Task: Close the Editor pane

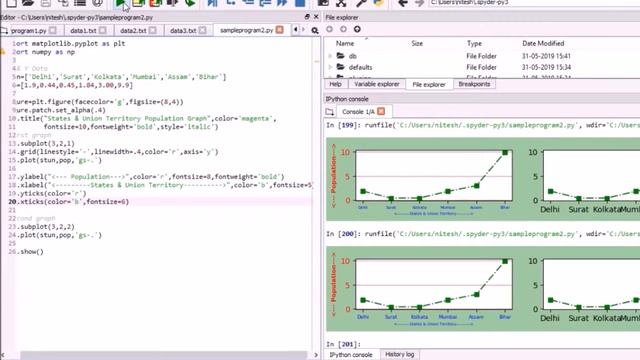Action: click(x=316, y=17)
